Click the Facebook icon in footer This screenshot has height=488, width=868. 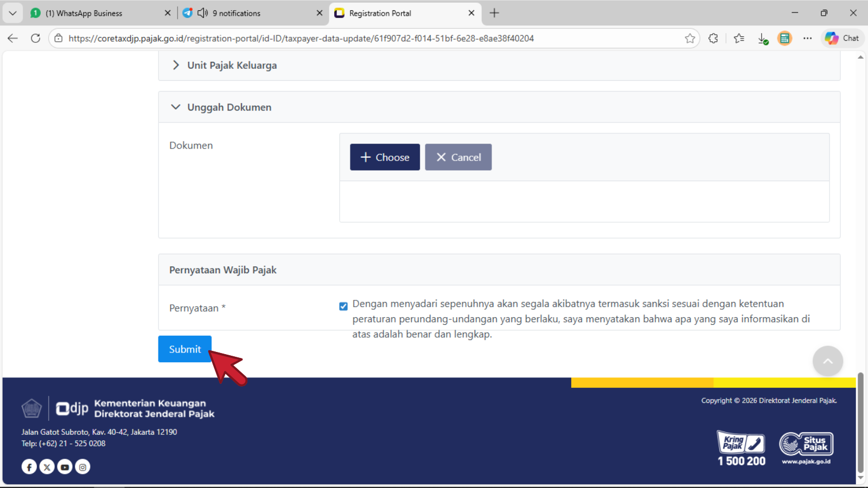[29, 467]
